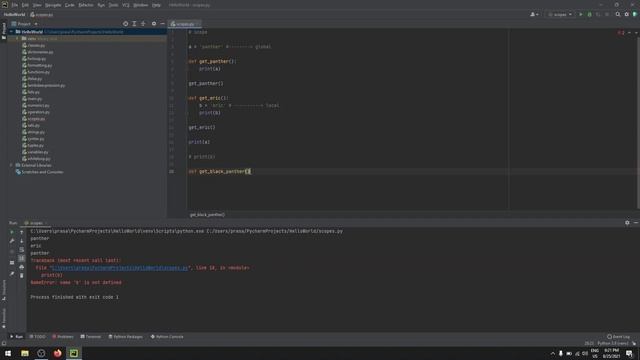This screenshot has height=360, width=640.
Task: Open the Windows Start menu
Action: [x=8, y=353]
